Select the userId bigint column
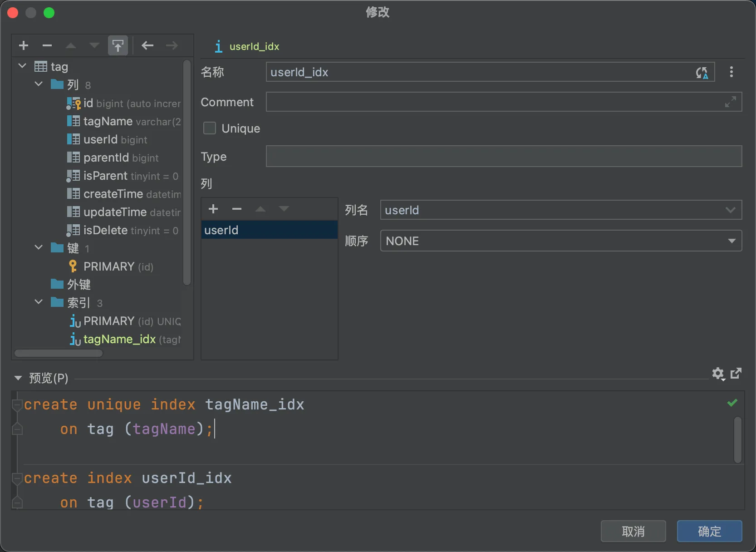 pyautogui.click(x=107, y=139)
